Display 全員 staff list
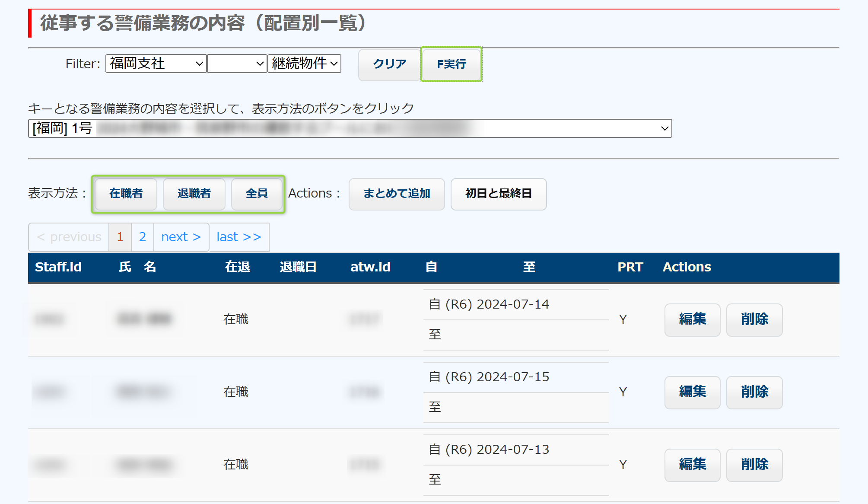The height and width of the screenshot is (504, 868). point(257,193)
